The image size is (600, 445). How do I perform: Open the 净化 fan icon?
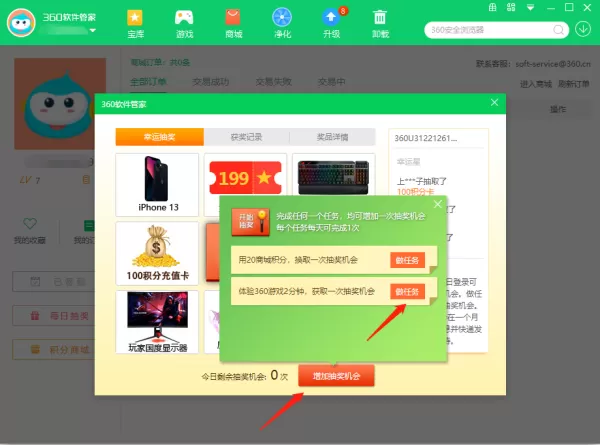tap(282, 18)
